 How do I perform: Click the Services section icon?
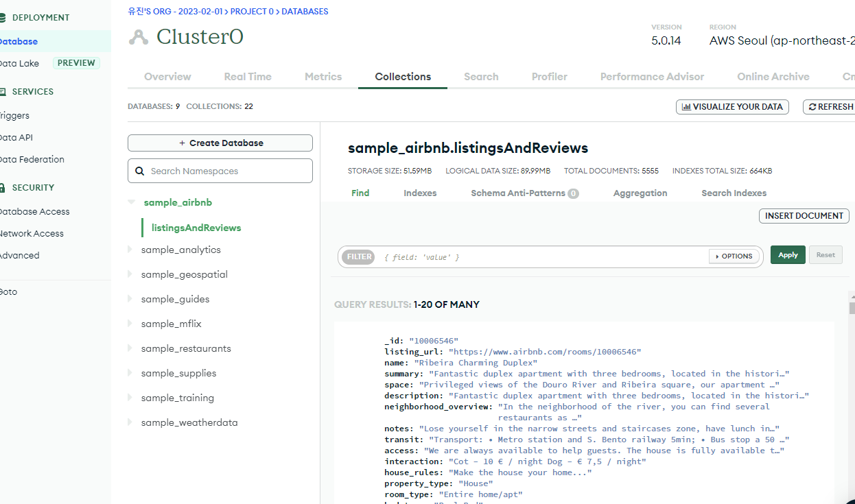coord(3,91)
